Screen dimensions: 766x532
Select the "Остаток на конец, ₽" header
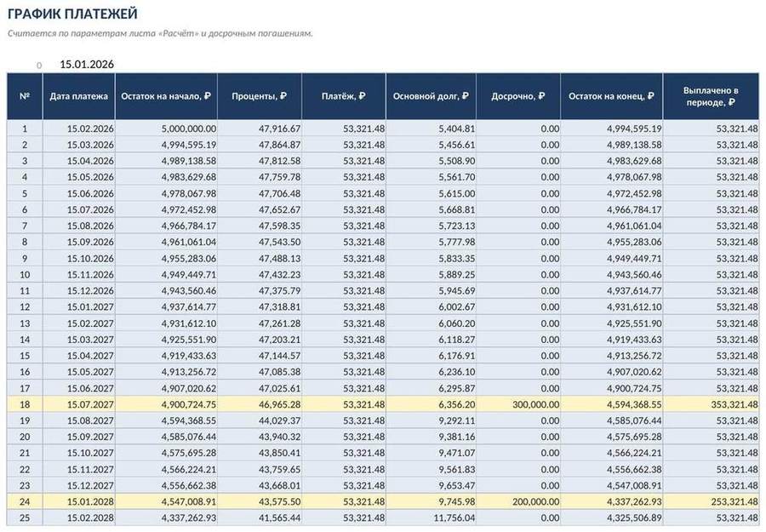(x=612, y=96)
